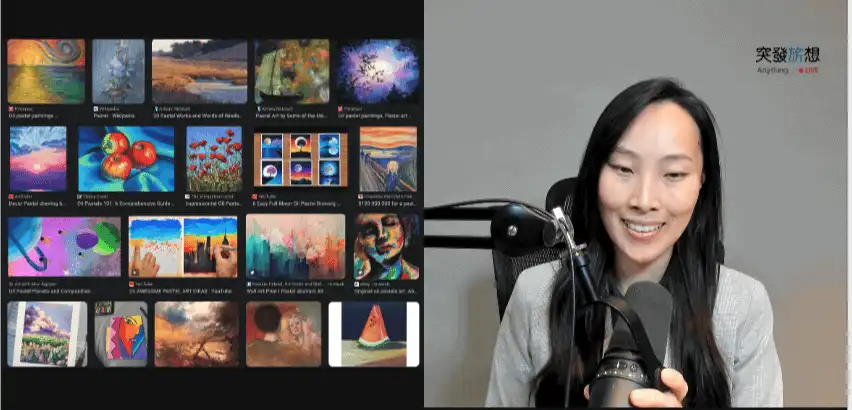The width and height of the screenshot is (852, 410).
Task: Click the red LIVE indicator in the overlay
Action: pyautogui.click(x=808, y=70)
